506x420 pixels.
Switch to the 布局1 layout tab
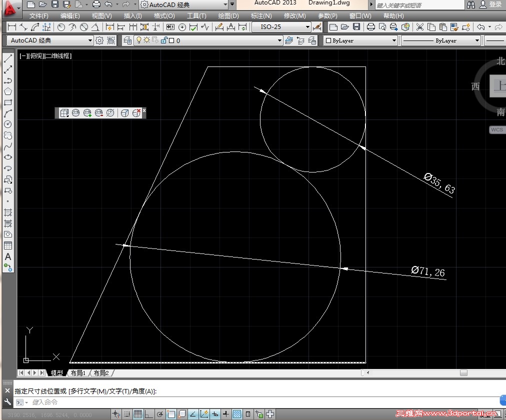point(78,373)
